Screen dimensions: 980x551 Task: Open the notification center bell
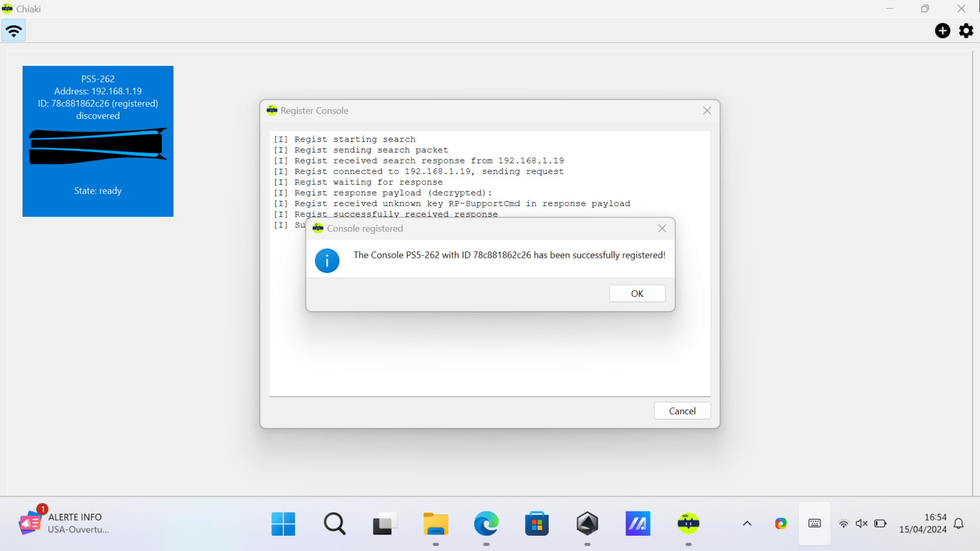958,524
